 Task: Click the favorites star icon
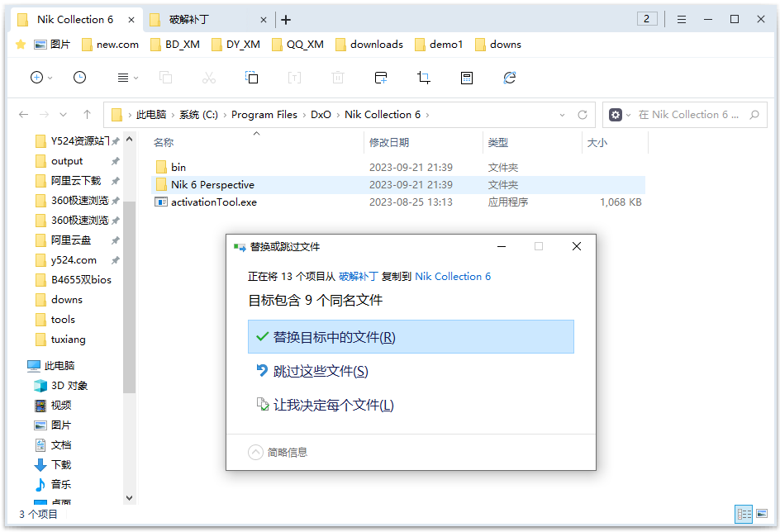21,45
